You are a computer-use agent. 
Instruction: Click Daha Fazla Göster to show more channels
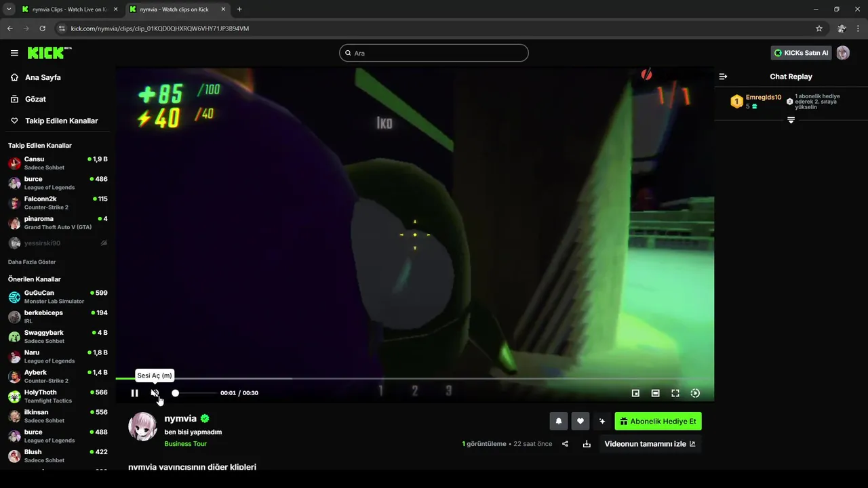[32, 262]
